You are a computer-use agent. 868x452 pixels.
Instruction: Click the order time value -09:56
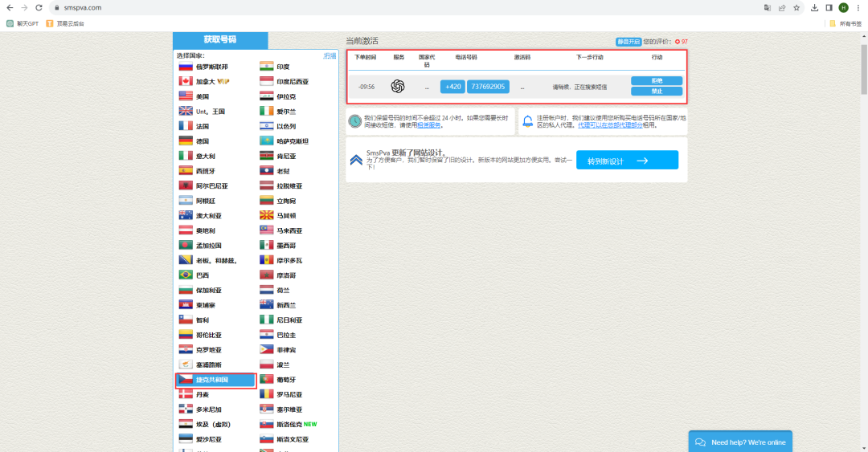366,87
